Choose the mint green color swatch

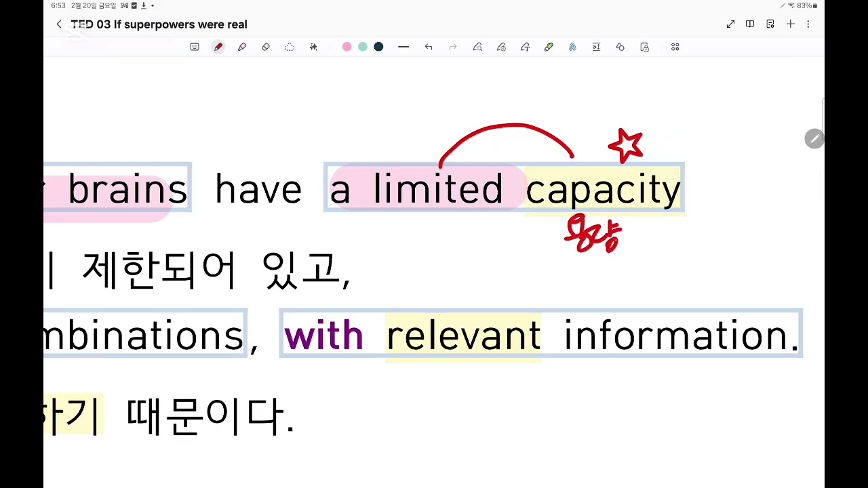363,47
